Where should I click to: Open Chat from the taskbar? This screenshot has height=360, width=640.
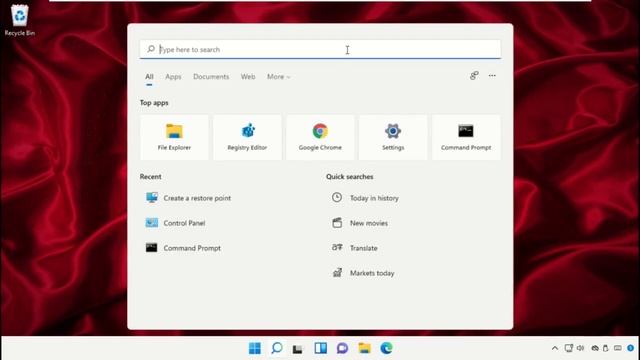(x=342, y=348)
